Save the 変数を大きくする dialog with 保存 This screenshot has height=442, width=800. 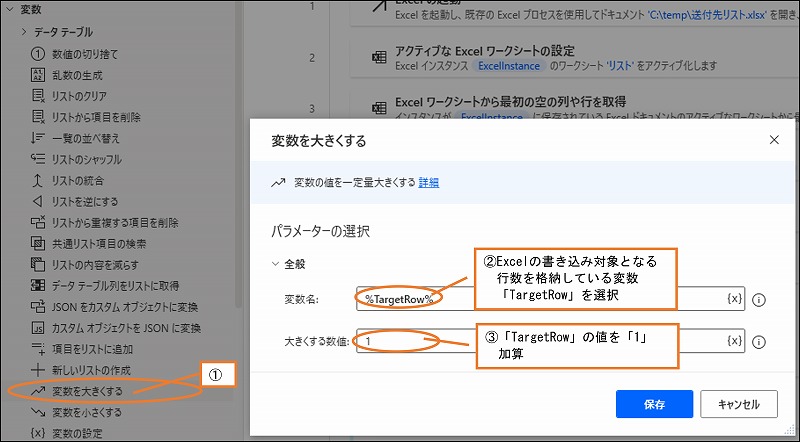coord(655,404)
